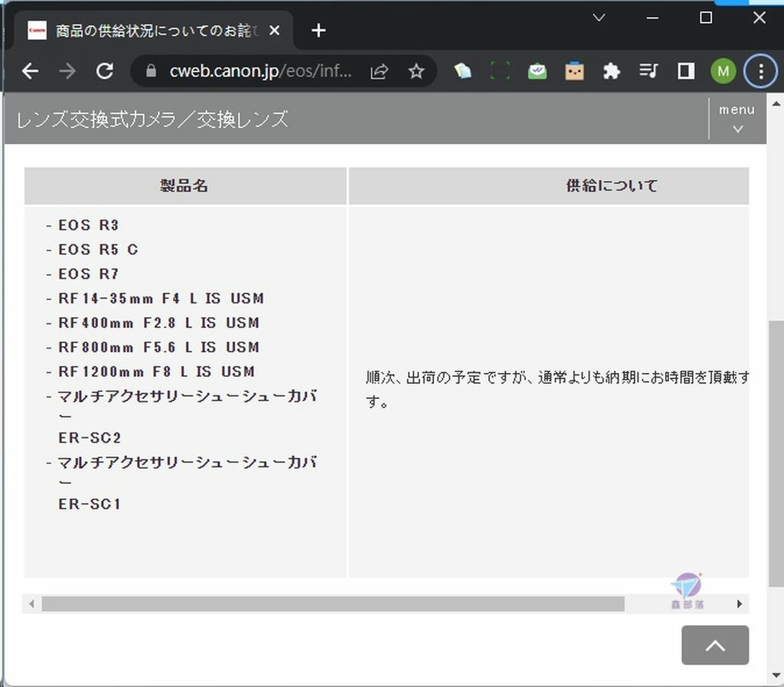Click the EOS R7 entry
This screenshot has height=687, width=784.
(89, 274)
